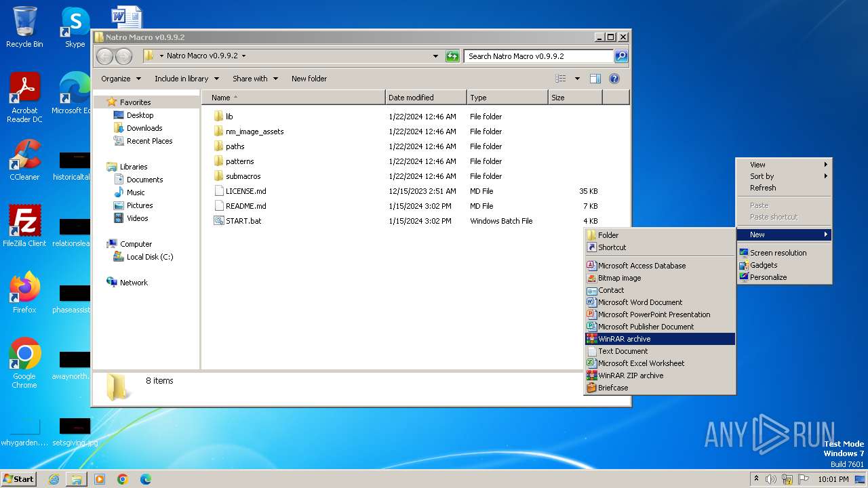The width and height of the screenshot is (868, 488).
Task: Click the Edge taskbar icon
Action: click(146, 479)
